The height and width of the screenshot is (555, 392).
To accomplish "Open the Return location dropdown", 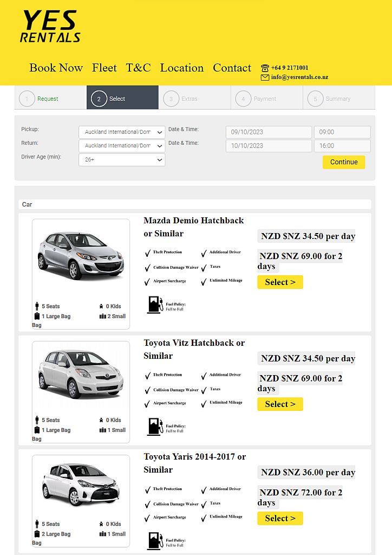I will 122,146.
